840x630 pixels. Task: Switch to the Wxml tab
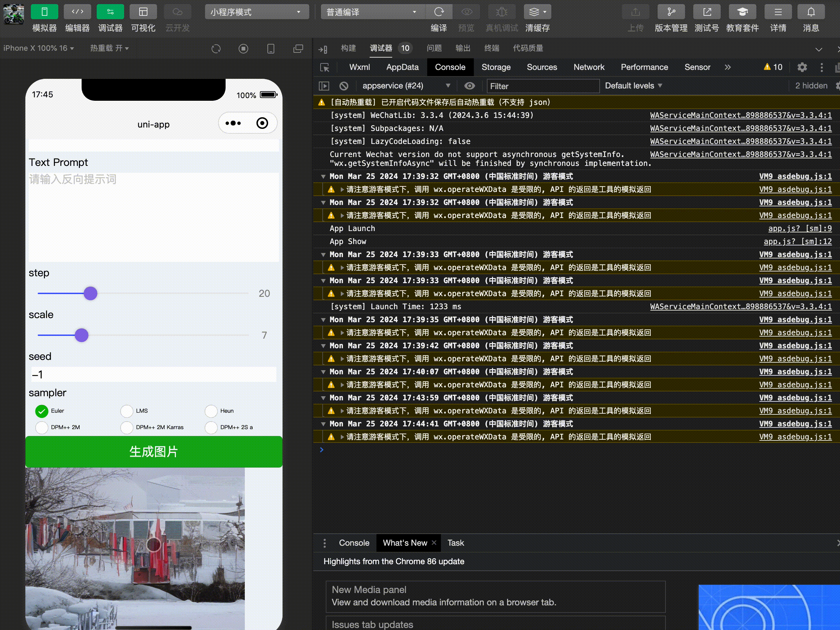(359, 67)
